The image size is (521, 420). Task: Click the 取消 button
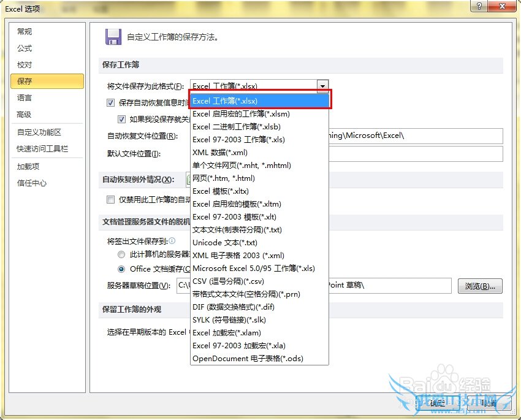click(x=489, y=403)
